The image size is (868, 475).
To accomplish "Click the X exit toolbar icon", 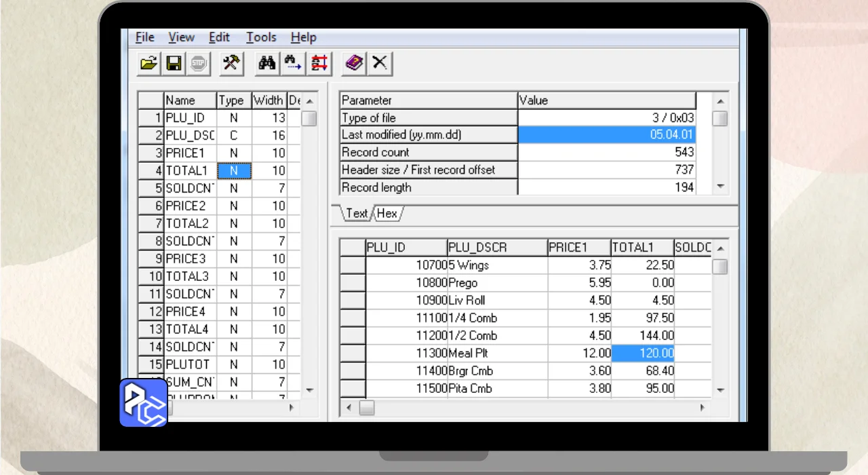I will 380,64.
